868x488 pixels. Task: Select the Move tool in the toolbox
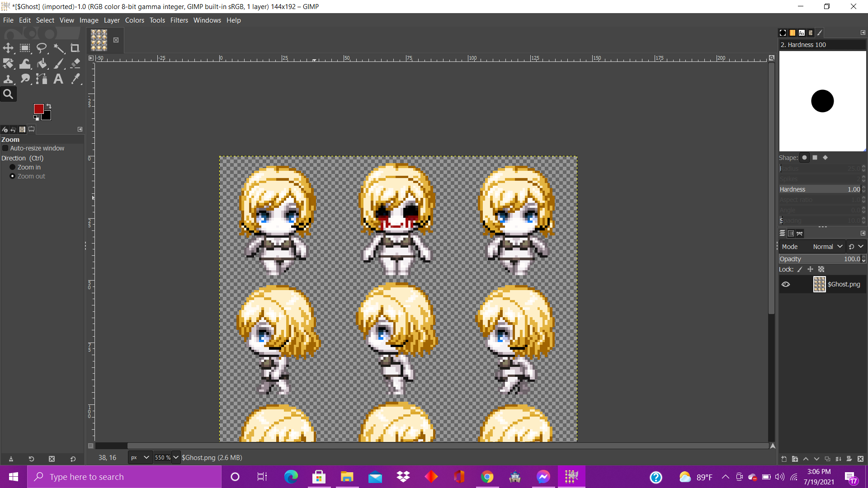[x=8, y=48]
